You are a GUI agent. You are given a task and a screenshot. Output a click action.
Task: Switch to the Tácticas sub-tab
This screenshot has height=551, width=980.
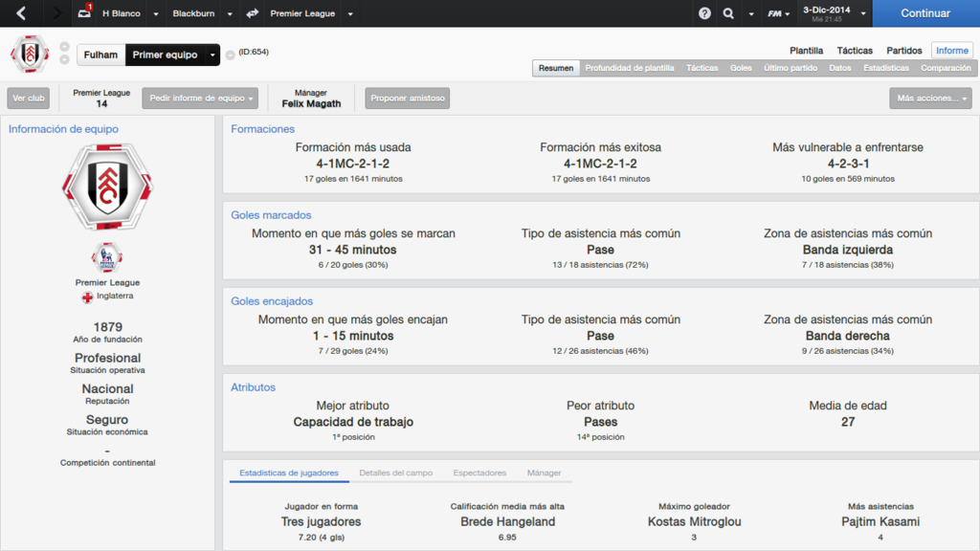coord(702,68)
